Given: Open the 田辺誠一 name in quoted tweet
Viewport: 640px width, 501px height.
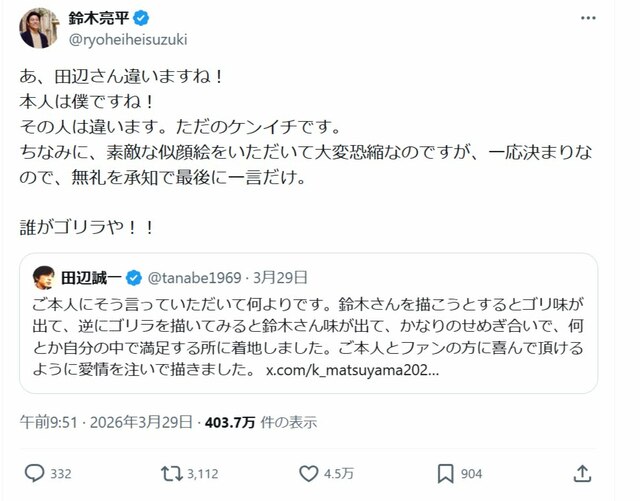Looking at the screenshot, I should (x=92, y=276).
